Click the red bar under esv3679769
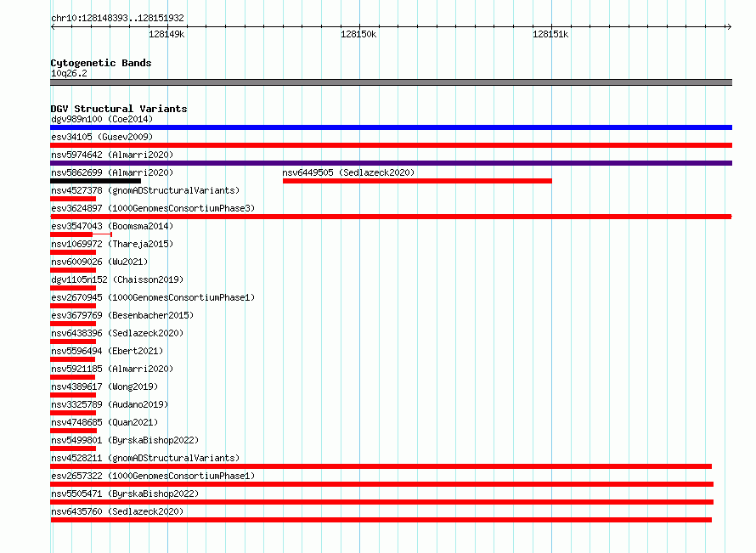The width and height of the screenshot is (756, 553). [x=73, y=324]
